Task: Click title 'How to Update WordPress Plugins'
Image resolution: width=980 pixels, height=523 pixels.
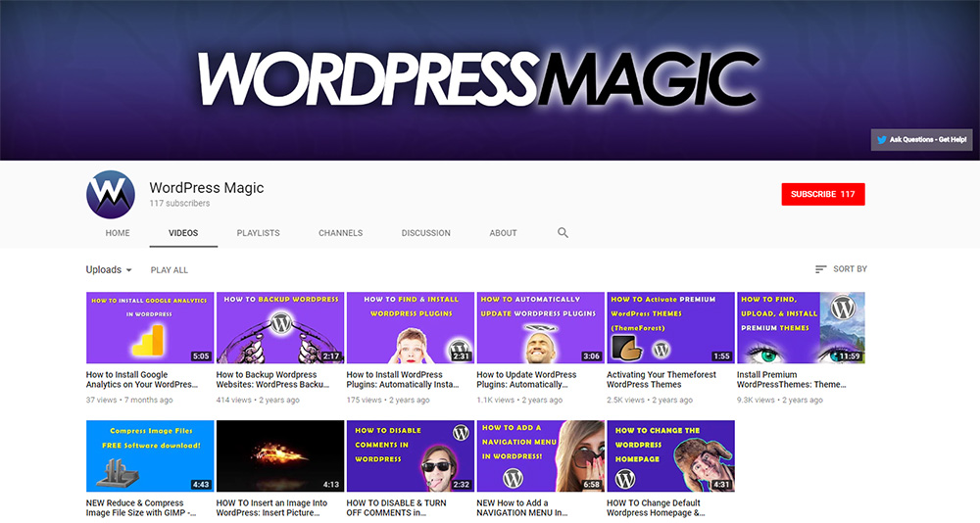Action: coord(527,379)
